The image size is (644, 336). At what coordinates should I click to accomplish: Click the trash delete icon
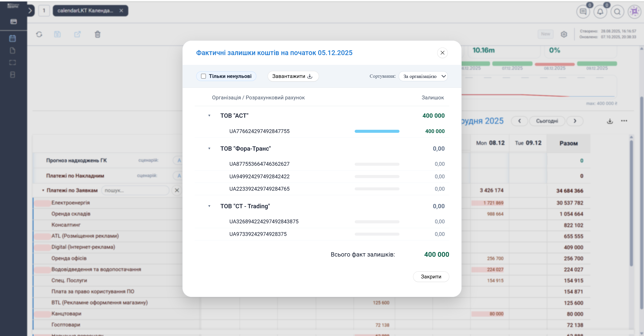(x=98, y=34)
